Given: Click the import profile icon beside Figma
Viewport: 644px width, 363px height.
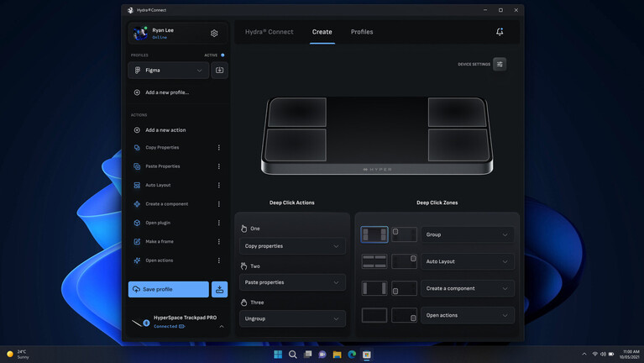Looking at the screenshot, I should pyautogui.click(x=219, y=71).
